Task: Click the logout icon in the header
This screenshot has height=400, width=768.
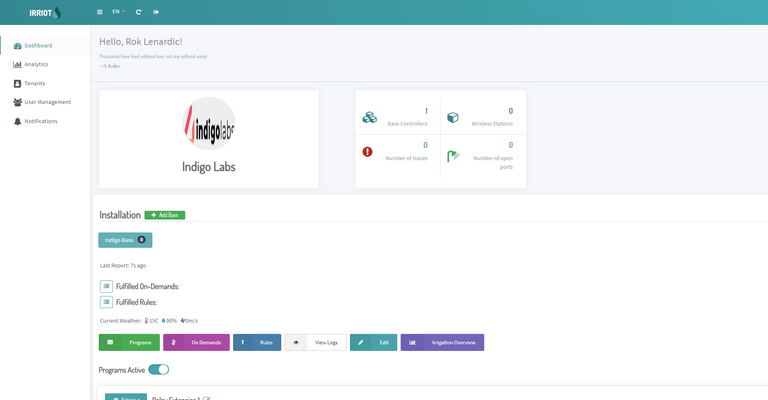Action: pos(156,12)
